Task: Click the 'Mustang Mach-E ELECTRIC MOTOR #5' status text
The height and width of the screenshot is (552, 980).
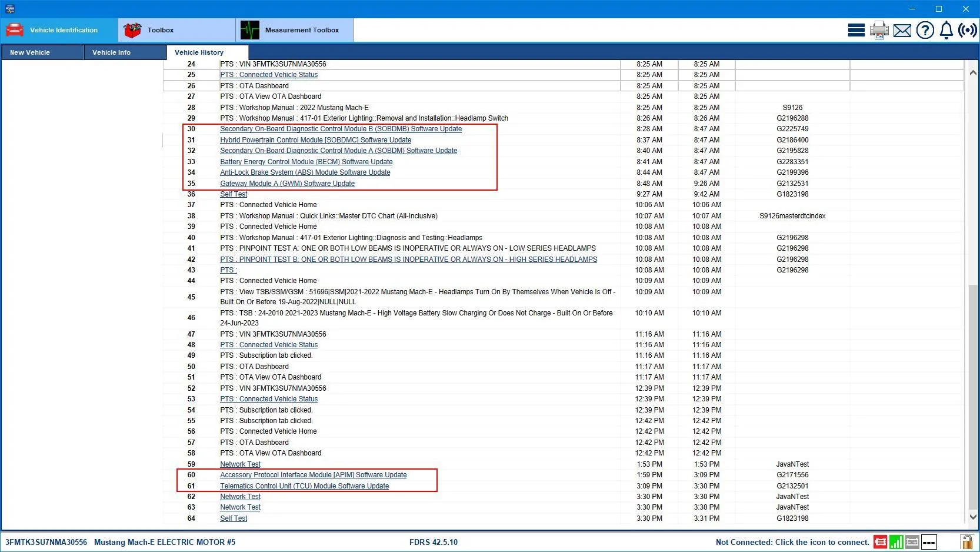Action: coord(165,543)
